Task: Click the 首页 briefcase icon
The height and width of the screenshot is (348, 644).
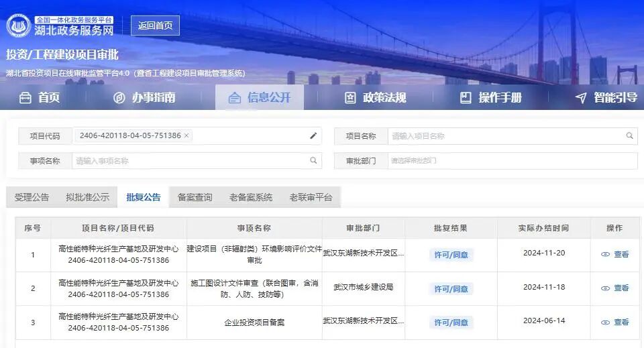Action: tap(25, 98)
